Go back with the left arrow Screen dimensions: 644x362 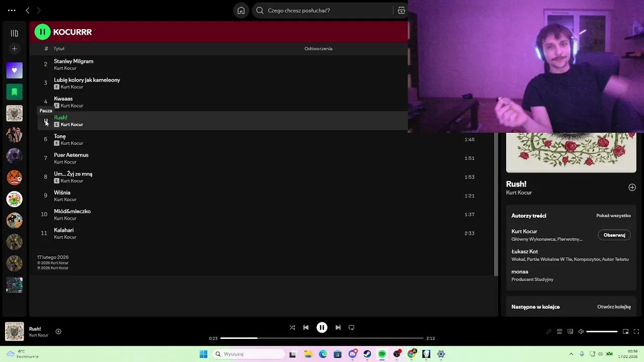tap(28, 10)
